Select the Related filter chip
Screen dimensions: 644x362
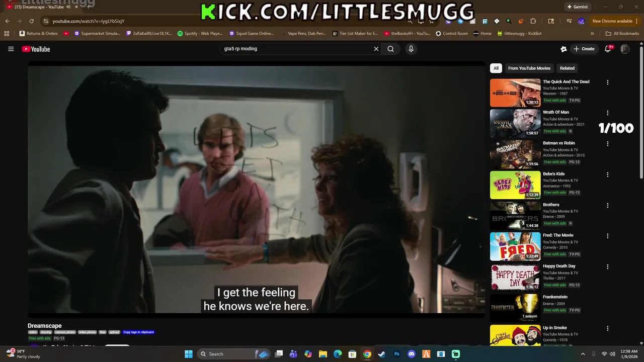point(567,68)
